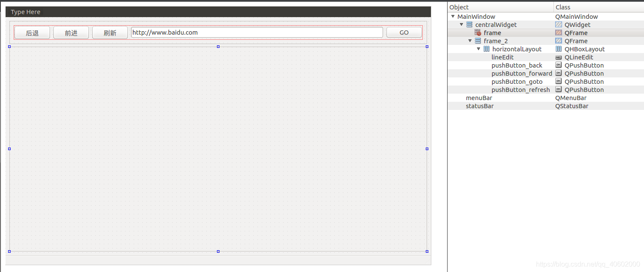Click the QHBoxLayout icon beside horizontalLayout

point(558,49)
